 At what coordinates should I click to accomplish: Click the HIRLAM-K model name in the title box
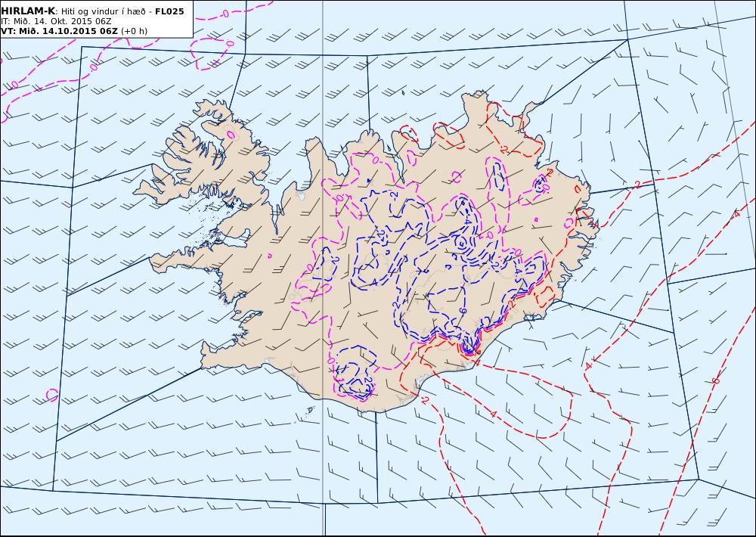click(x=28, y=11)
